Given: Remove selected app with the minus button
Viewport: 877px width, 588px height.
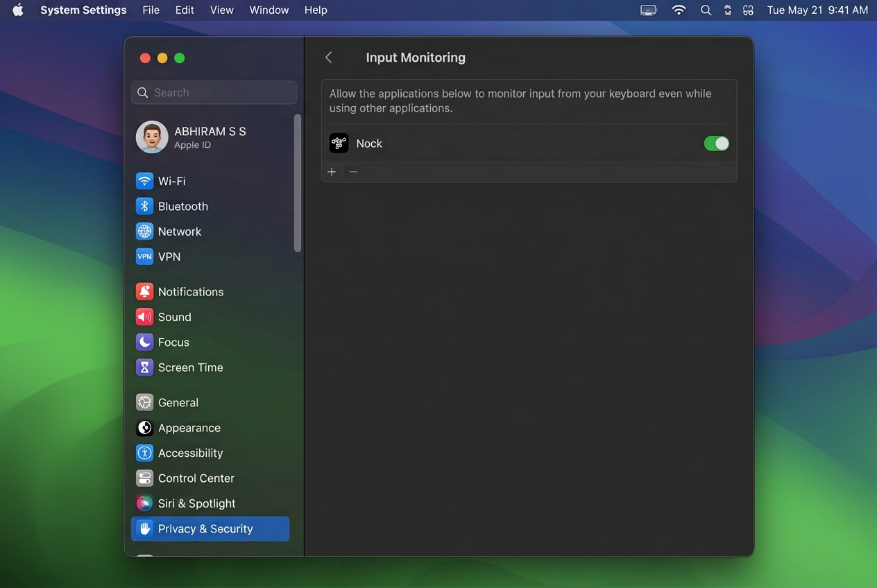Looking at the screenshot, I should point(353,172).
